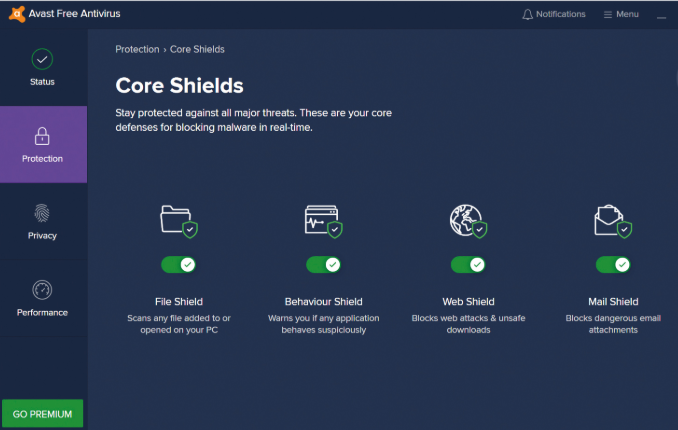
Task: Click the Web Shield globe icon
Action: pos(468,221)
